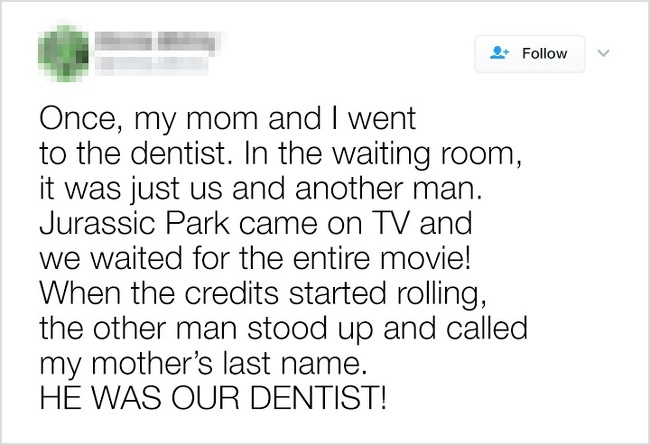Click the word 'Follow' label

[x=544, y=54]
